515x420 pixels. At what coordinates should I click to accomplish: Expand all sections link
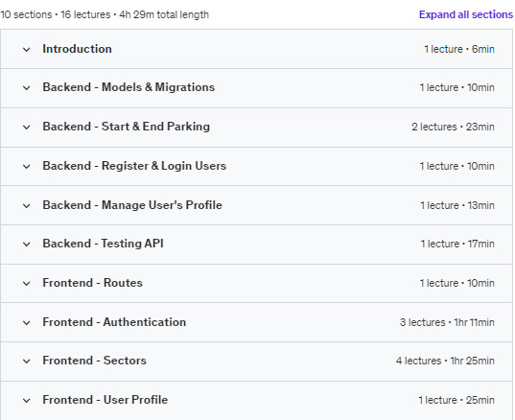(466, 14)
